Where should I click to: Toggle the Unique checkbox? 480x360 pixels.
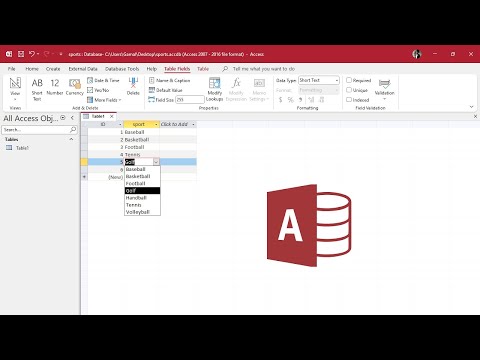pyautogui.click(x=349, y=90)
